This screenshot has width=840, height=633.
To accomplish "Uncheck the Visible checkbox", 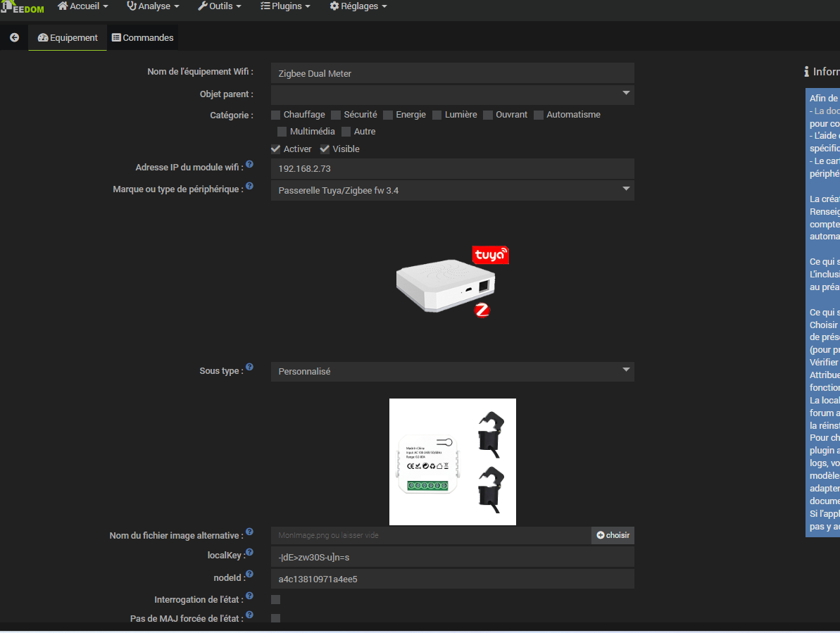I will [x=325, y=149].
